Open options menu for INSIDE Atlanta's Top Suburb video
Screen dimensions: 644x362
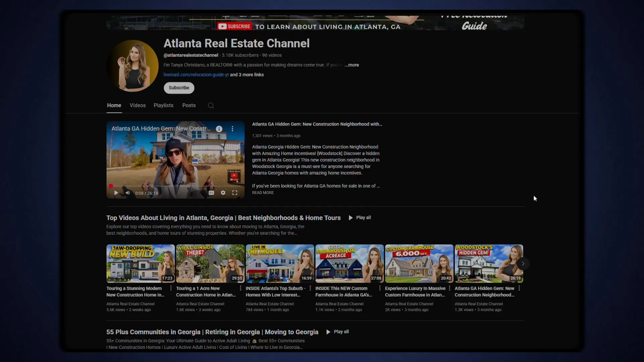310,288
